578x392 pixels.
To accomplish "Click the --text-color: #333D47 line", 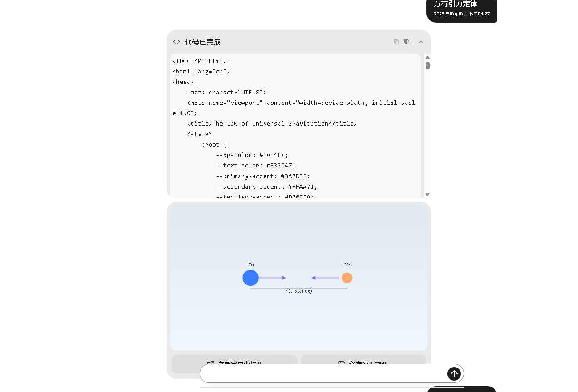I will (255, 165).
